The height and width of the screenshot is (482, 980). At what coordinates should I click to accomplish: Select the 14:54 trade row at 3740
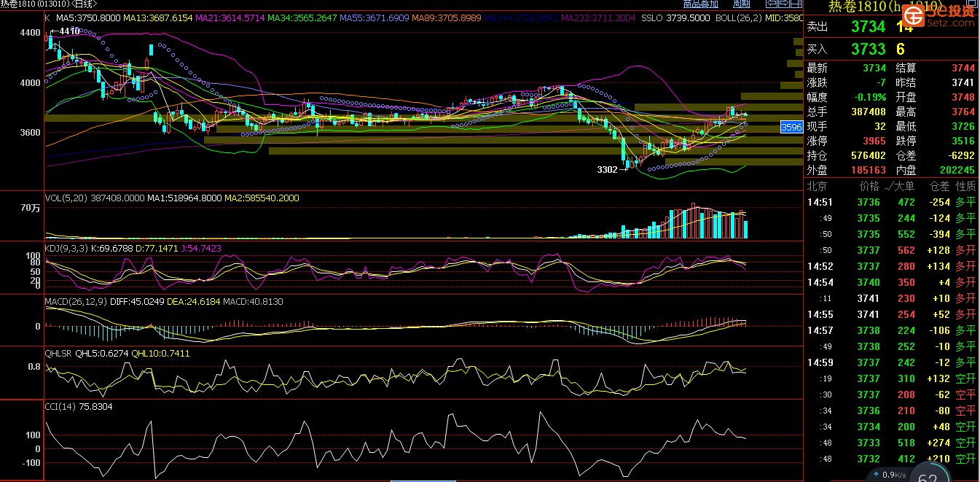892,282
